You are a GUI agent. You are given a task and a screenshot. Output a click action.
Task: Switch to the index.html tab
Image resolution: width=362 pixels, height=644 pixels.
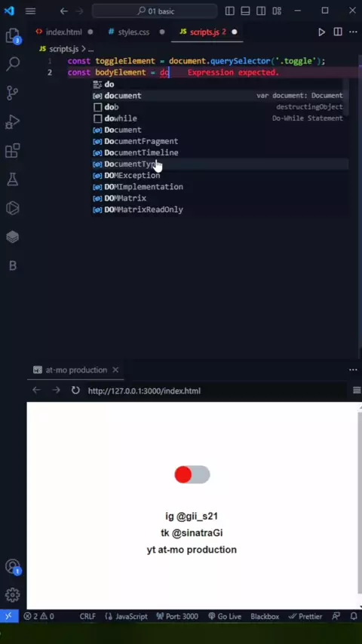point(59,32)
